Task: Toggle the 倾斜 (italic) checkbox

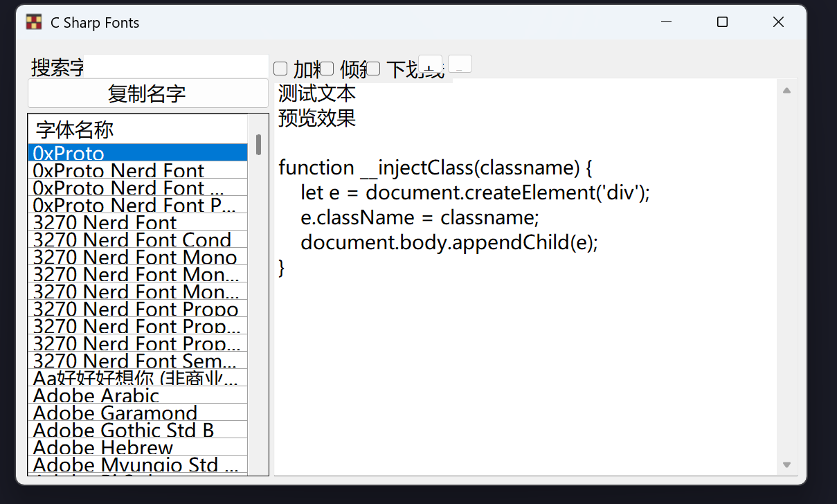Action: click(327, 69)
